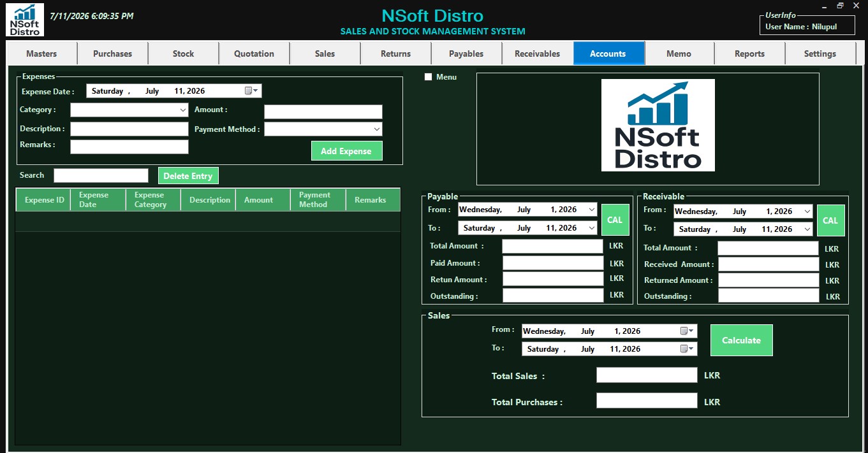Image resolution: width=868 pixels, height=453 pixels.
Task: Focus the expense Description field
Action: click(x=129, y=129)
